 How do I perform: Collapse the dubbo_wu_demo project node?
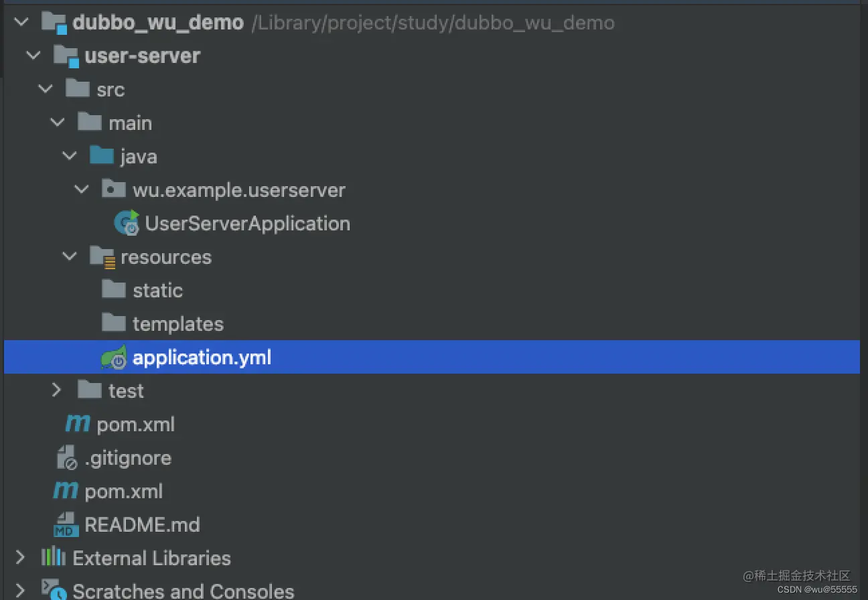point(22,23)
